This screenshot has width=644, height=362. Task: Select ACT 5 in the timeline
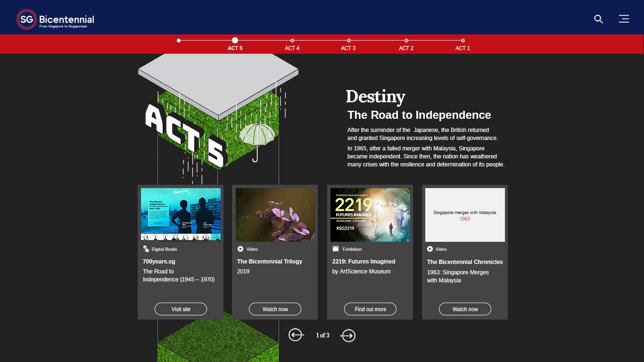tap(235, 44)
